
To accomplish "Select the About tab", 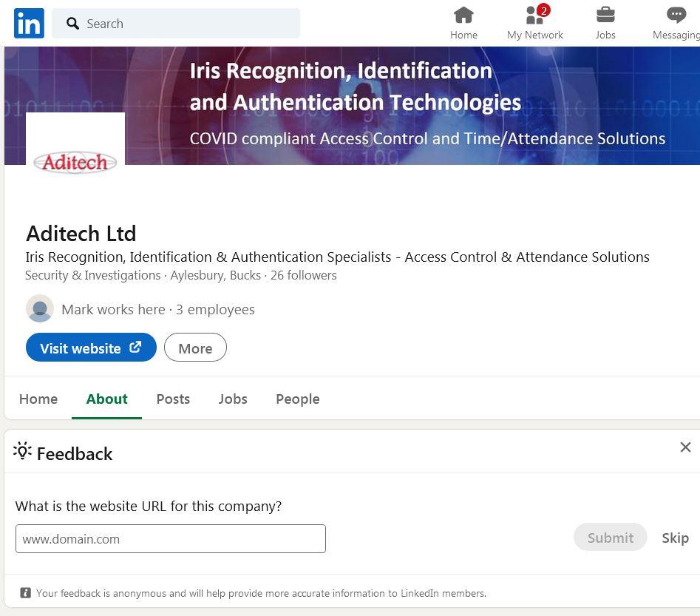I will tap(106, 399).
